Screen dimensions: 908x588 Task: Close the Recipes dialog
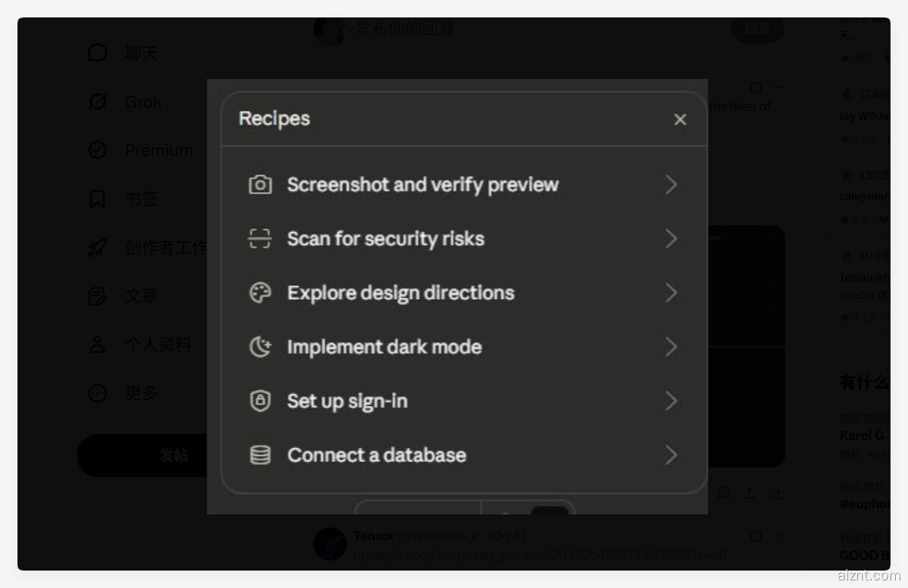[x=680, y=119]
